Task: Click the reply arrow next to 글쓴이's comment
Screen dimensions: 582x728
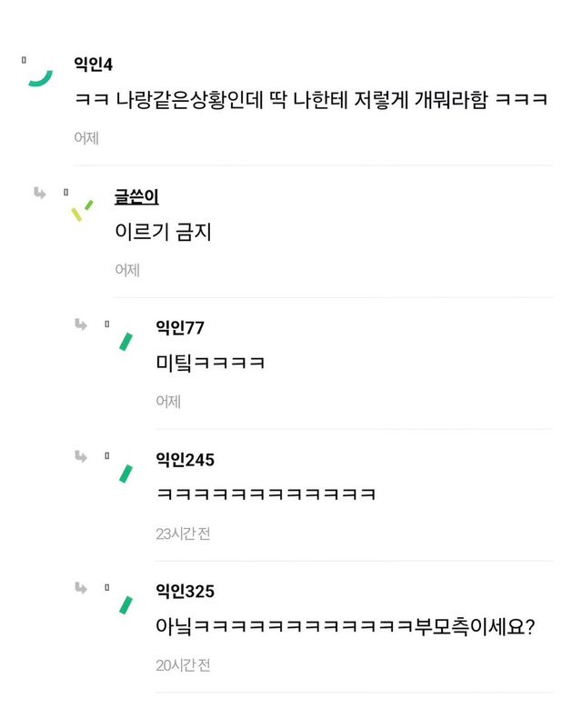Action: click(x=39, y=192)
